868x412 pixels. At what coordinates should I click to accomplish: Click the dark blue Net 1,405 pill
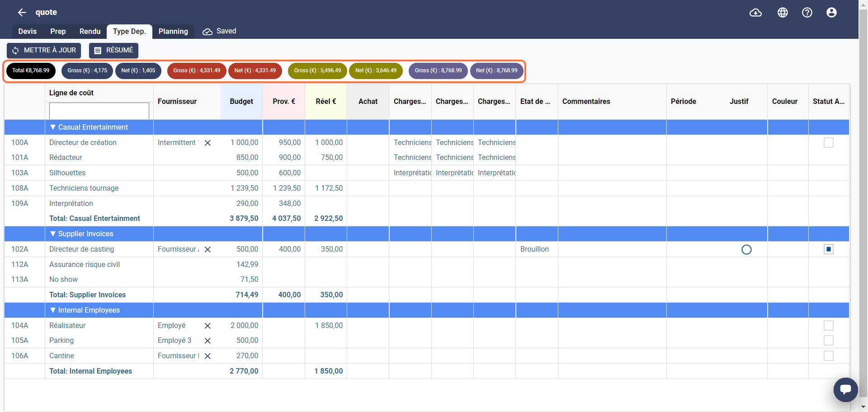(x=138, y=71)
